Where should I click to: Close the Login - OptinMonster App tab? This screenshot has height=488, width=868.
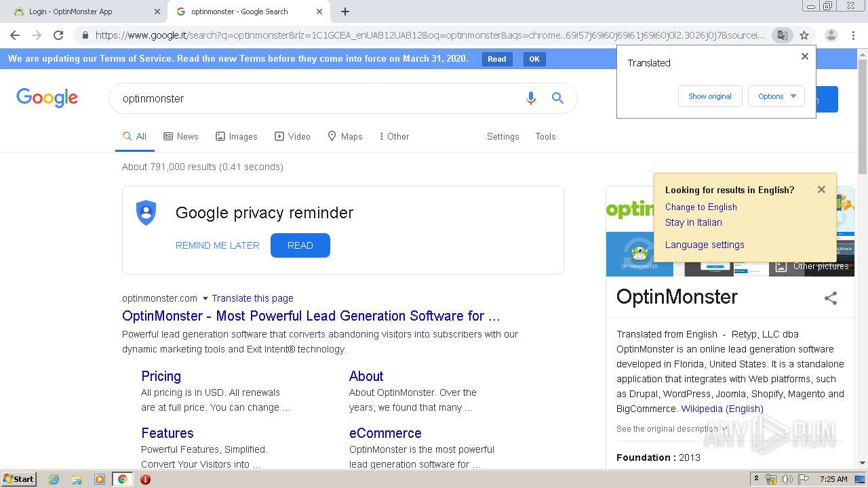(x=157, y=12)
